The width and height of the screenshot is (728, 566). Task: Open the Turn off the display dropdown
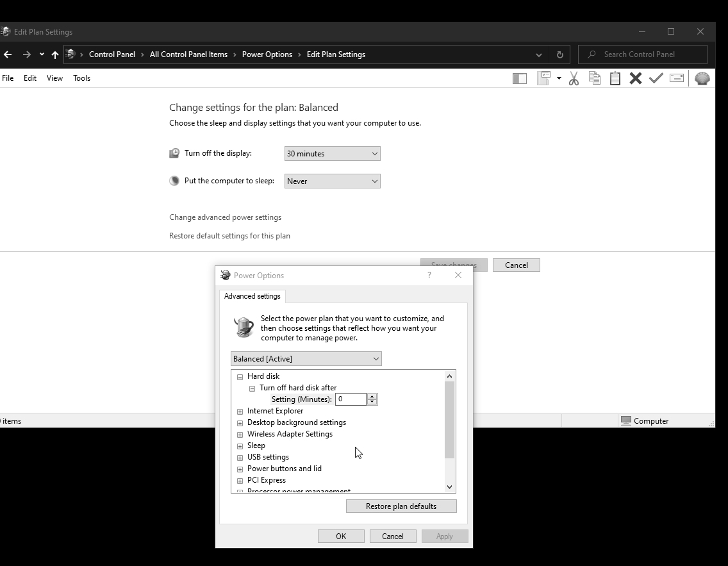[x=333, y=154]
